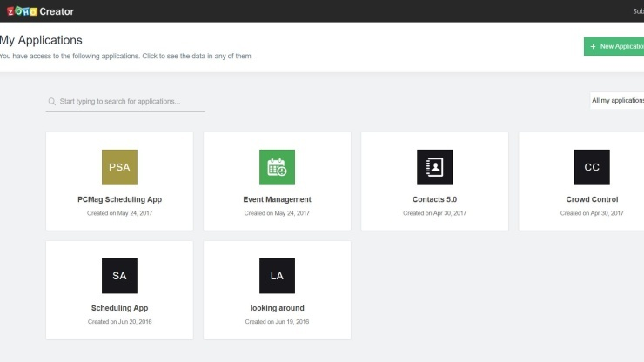Click 'Created on May 24, 2017' under PCMag Scheduling App

tap(119, 213)
